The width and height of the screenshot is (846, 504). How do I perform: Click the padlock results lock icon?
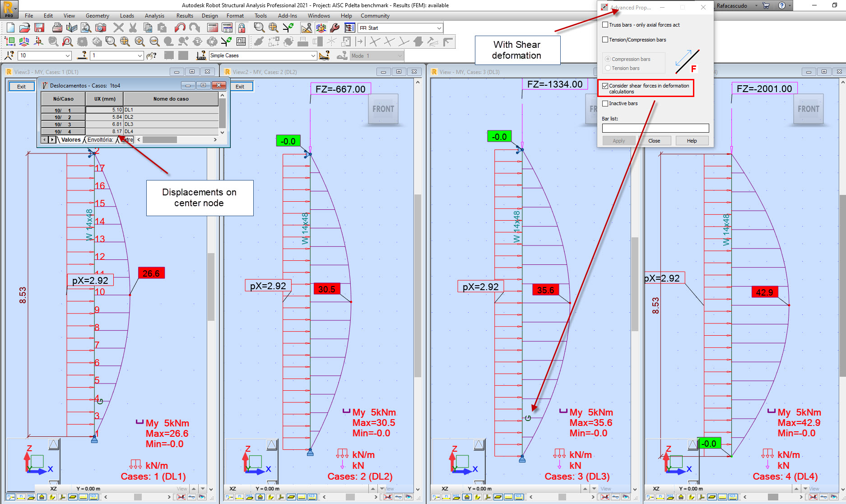[x=242, y=28]
